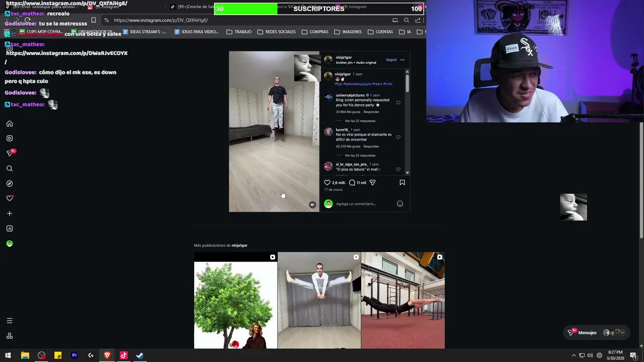Click the Agrega un comentario input field
Viewport: 644px width, 362px height.
point(365,204)
